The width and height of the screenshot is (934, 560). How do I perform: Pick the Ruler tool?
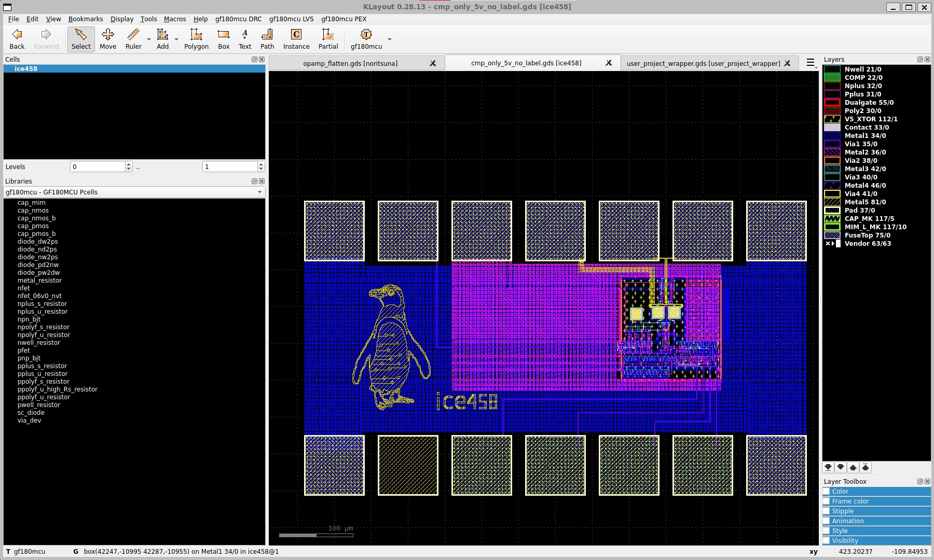click(x=133, y=39)
